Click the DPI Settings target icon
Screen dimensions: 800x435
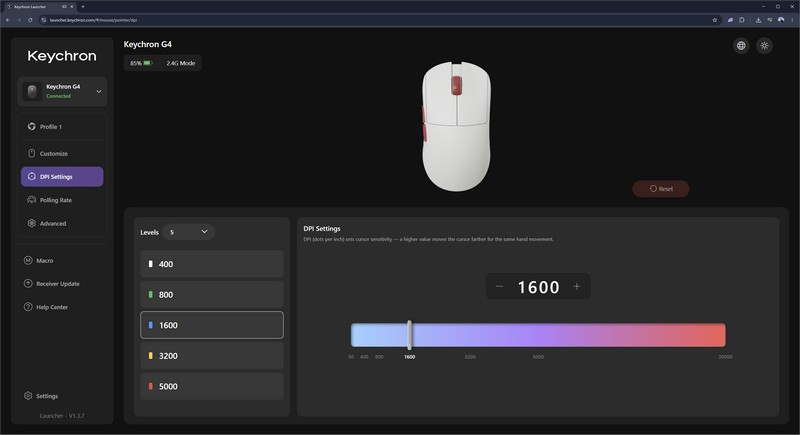click(x=32, y=176)
